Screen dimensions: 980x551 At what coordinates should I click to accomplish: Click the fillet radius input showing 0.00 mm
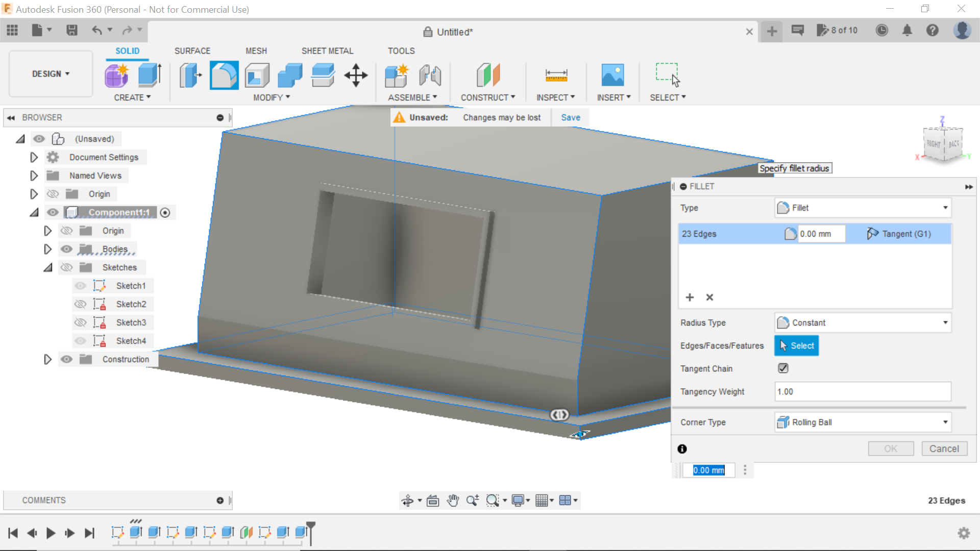point(821,234)
